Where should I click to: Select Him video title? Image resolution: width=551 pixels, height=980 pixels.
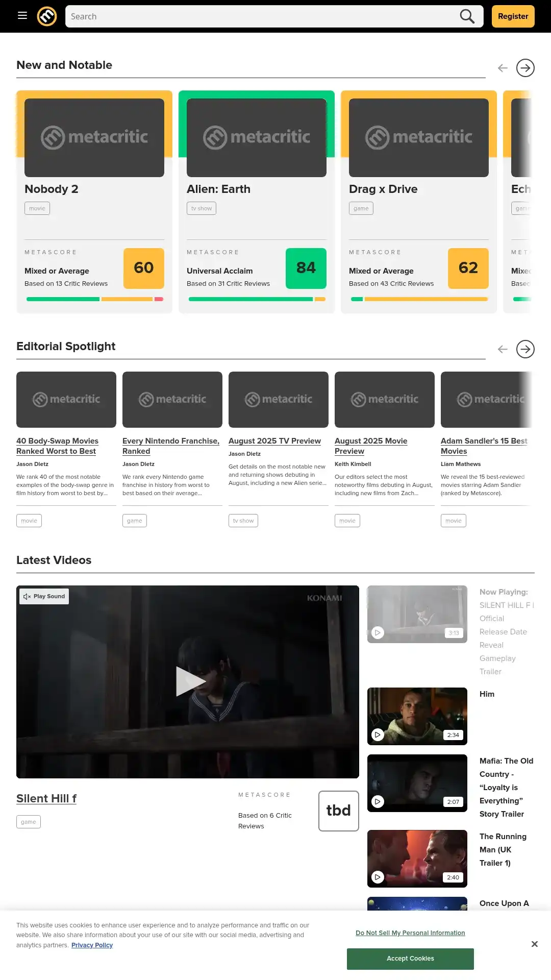pos(487,694)
